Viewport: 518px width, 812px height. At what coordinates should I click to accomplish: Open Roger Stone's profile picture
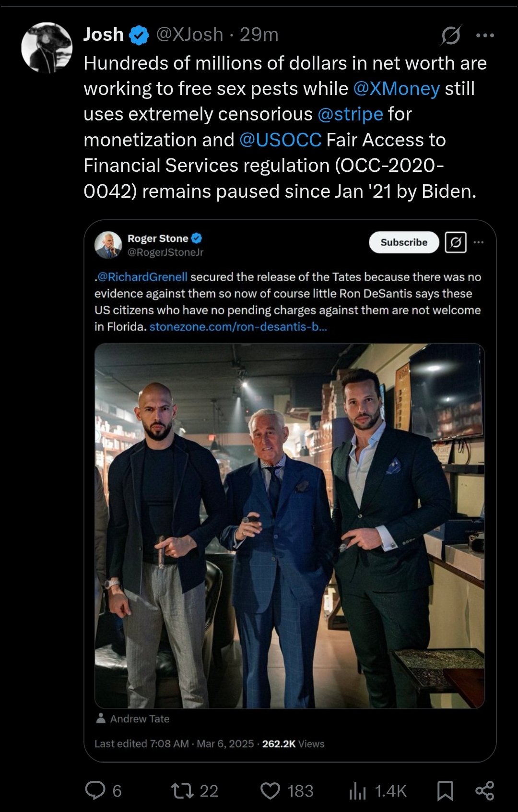108,244
